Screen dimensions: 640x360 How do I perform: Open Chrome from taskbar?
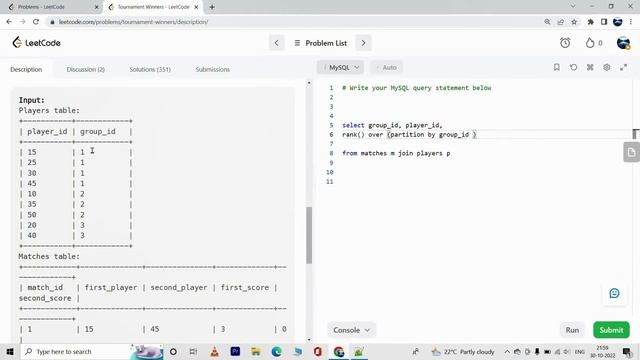(339, 351)
